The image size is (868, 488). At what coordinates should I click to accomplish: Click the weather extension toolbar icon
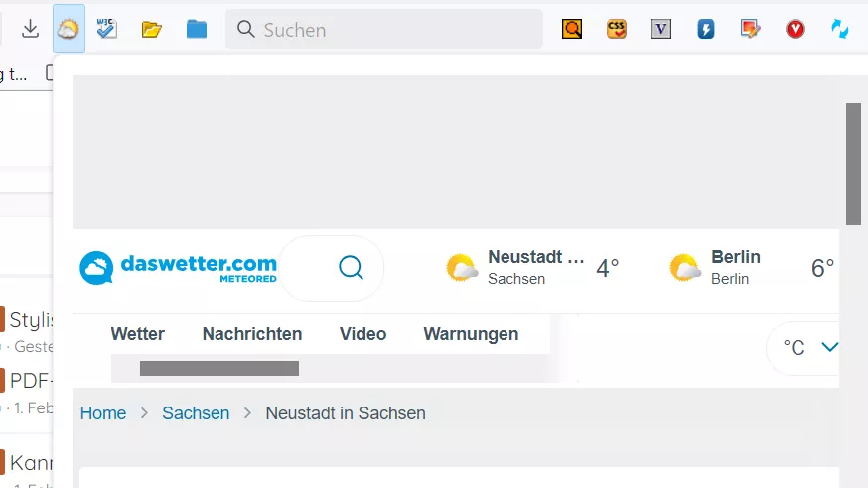pyautogui.click(x=69, y=29)
